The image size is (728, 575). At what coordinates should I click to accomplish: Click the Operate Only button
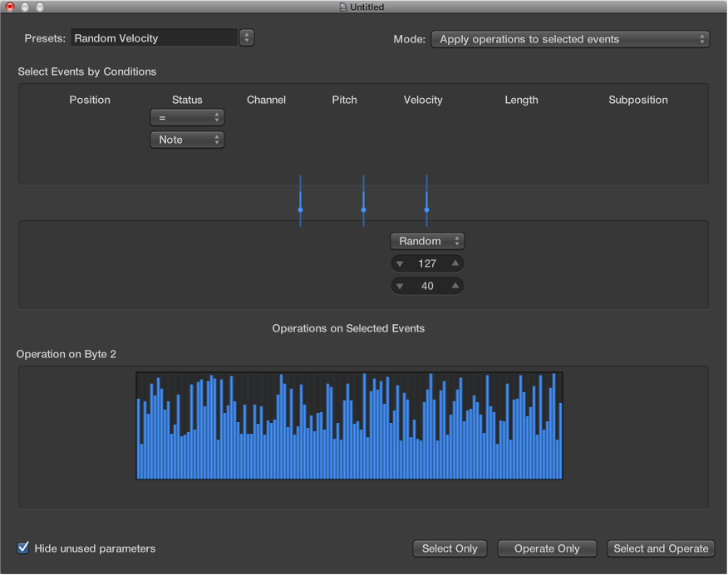(x=547, y=548)
